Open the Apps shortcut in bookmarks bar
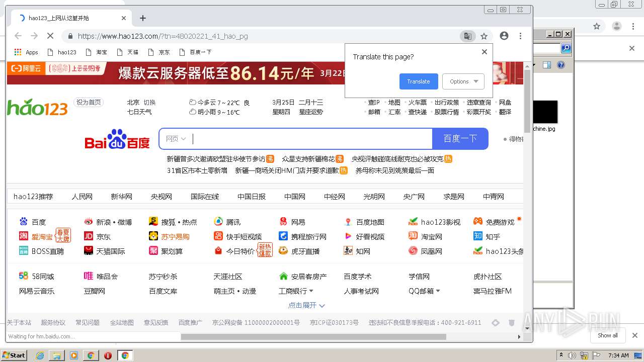 26,52
